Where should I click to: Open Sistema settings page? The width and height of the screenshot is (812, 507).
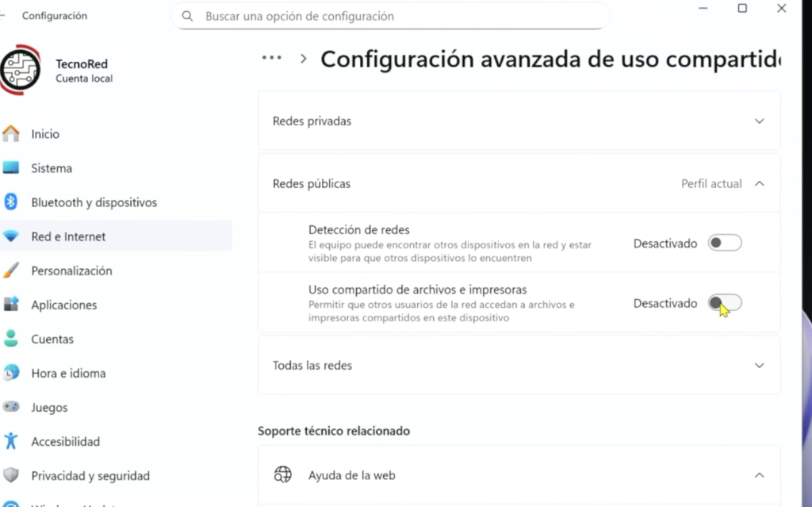click(116, 168)
